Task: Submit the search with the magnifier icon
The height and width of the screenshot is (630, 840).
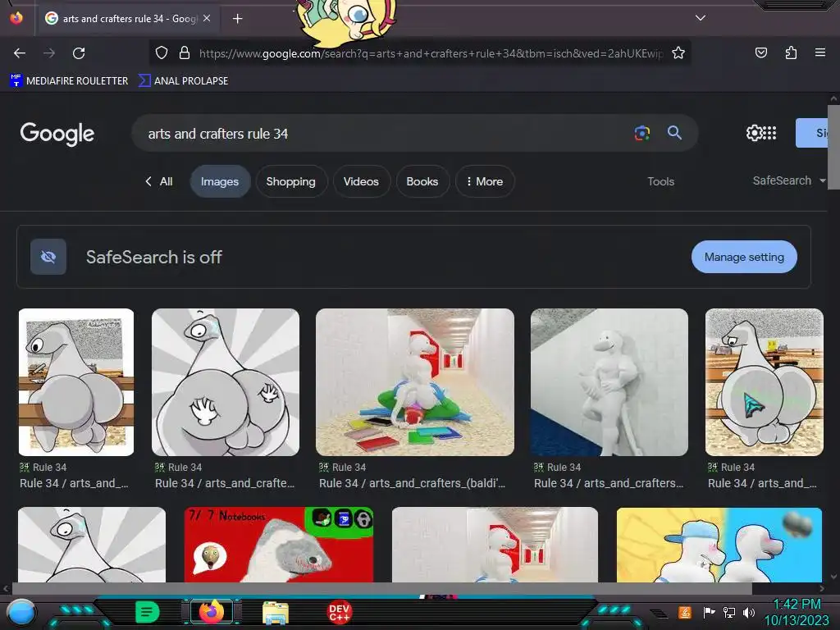Action: pos(674,133)
